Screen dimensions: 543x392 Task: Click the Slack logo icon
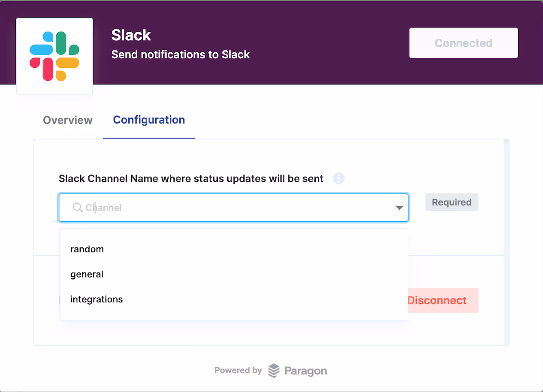(54, 56)
